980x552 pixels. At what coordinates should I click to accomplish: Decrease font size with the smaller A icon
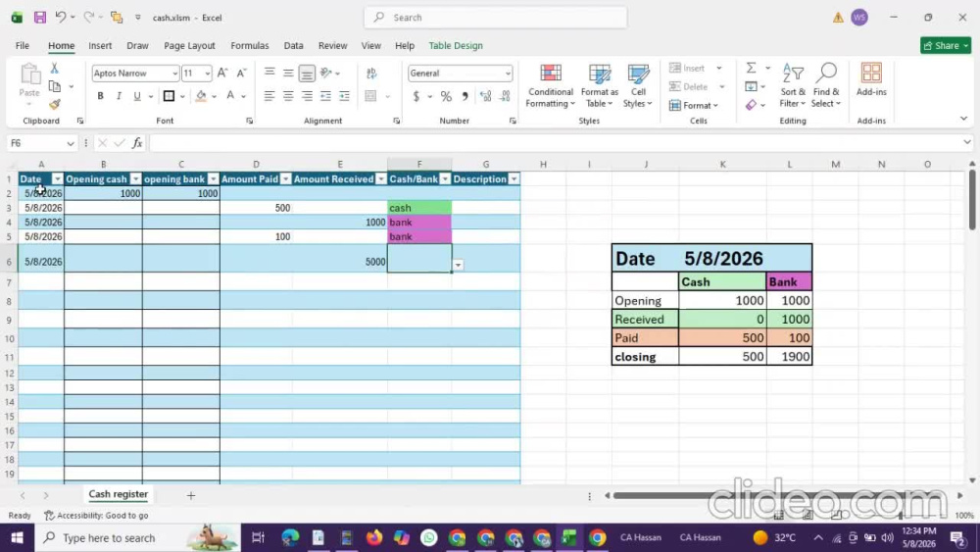pyautogui.click(x=241, y=74)
